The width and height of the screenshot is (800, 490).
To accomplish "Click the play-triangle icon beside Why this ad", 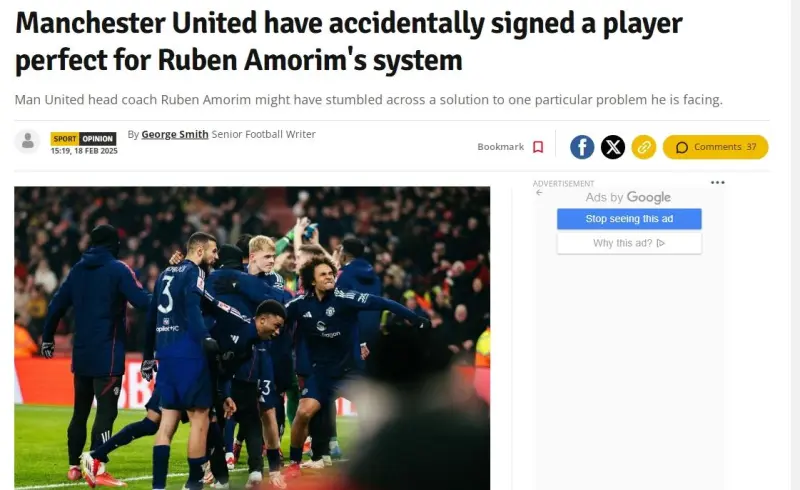I will coord(661,243).
